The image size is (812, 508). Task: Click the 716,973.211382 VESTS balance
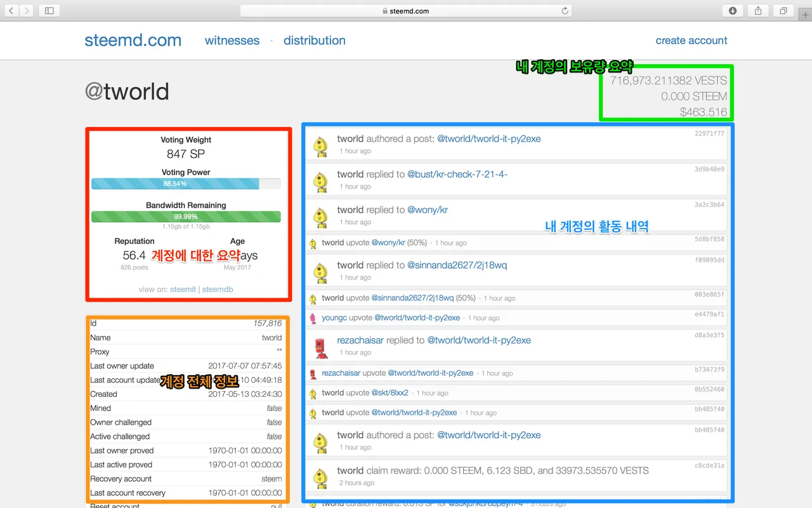click(669, 81)
